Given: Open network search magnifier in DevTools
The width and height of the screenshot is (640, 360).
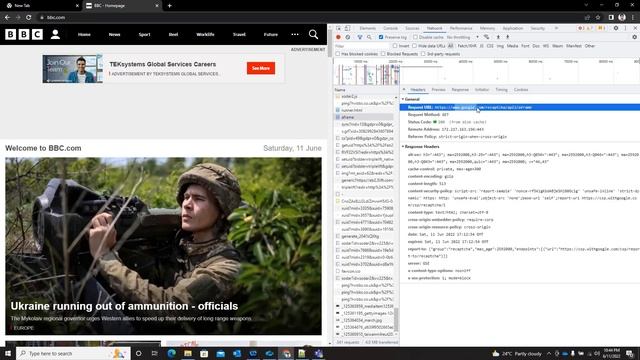Looking at the screenshot, I should [x=369, y=37].
